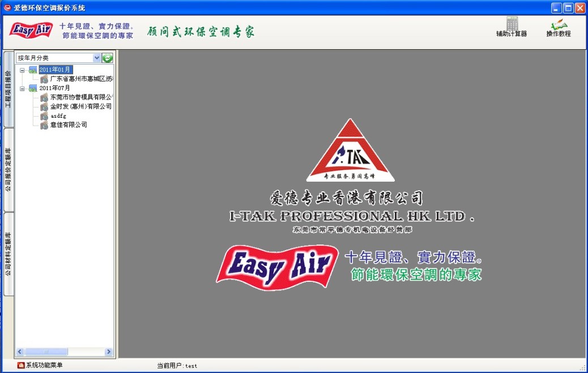Collapse the 2011年01月 tree node
This screenshot has height=373, width=588.
click(x=22, y=70)
